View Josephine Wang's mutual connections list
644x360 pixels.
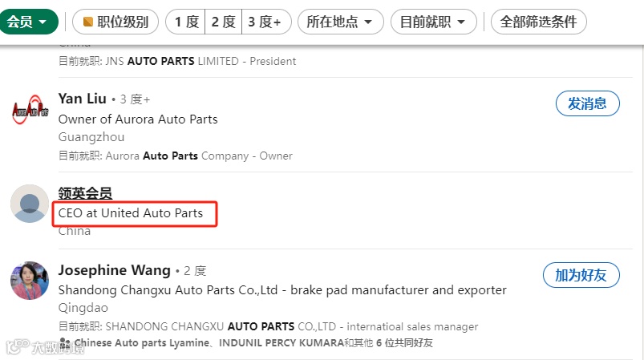(x=253, y=343)
